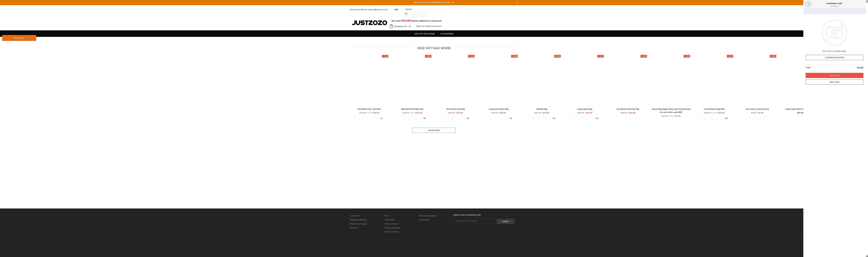Expand +13 more colors for HARLOW Wig

[x=554, y=118]
